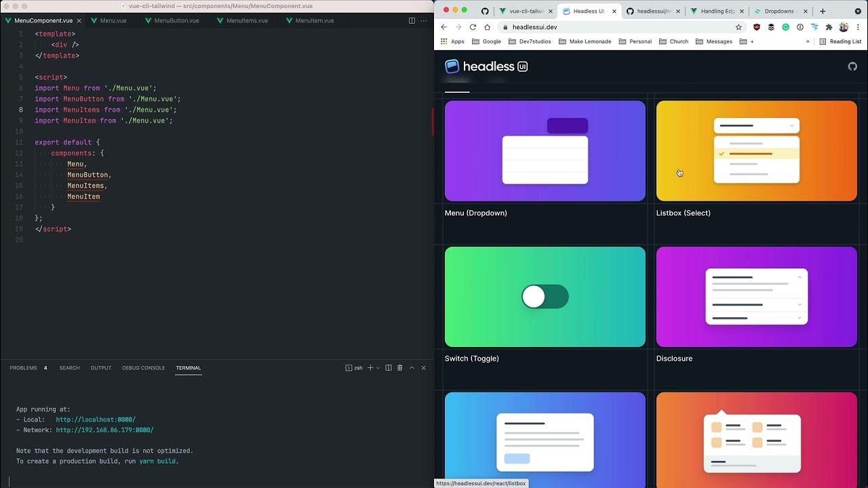This screenshot has height=488, width=868.
Task: Open the SEARCH panel tab
Action: point(69,368)
